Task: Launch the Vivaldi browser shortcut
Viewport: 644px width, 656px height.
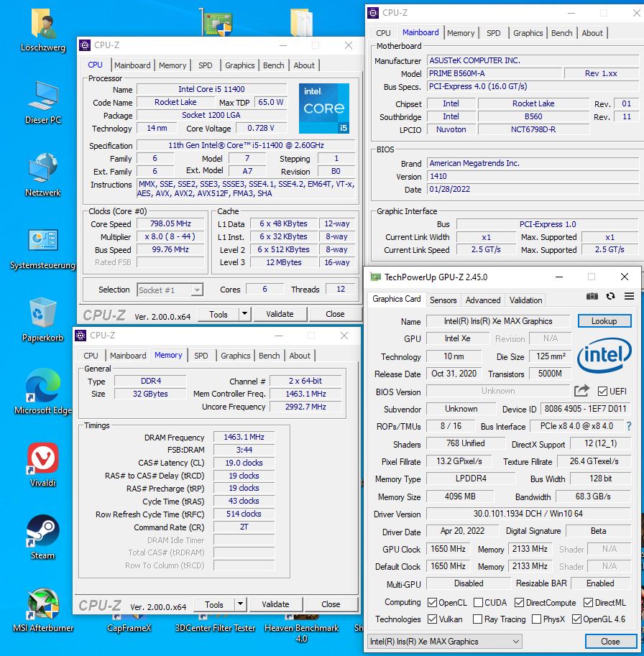Action: (x=43, y=458)
